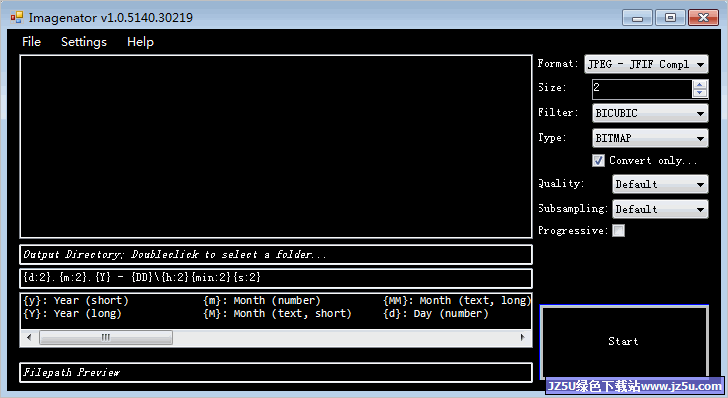Click the empty image list area
Screen dimensions: 728x398
click(x=276, y=146)
